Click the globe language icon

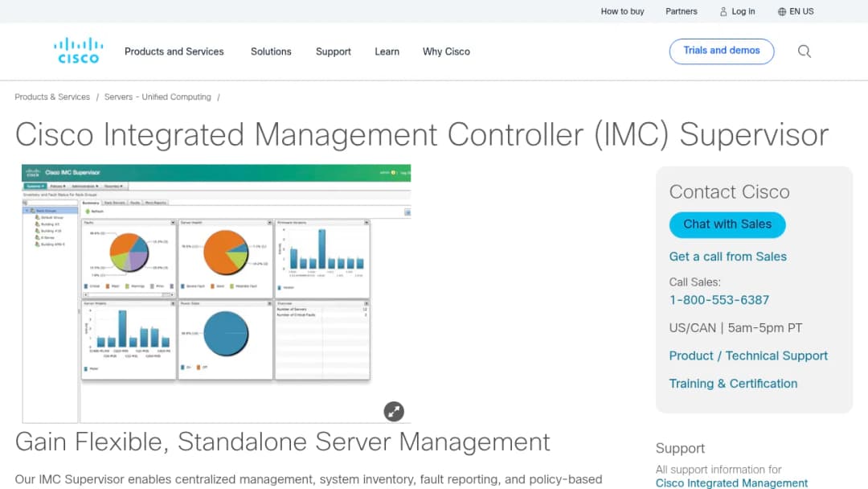point(782,11)
